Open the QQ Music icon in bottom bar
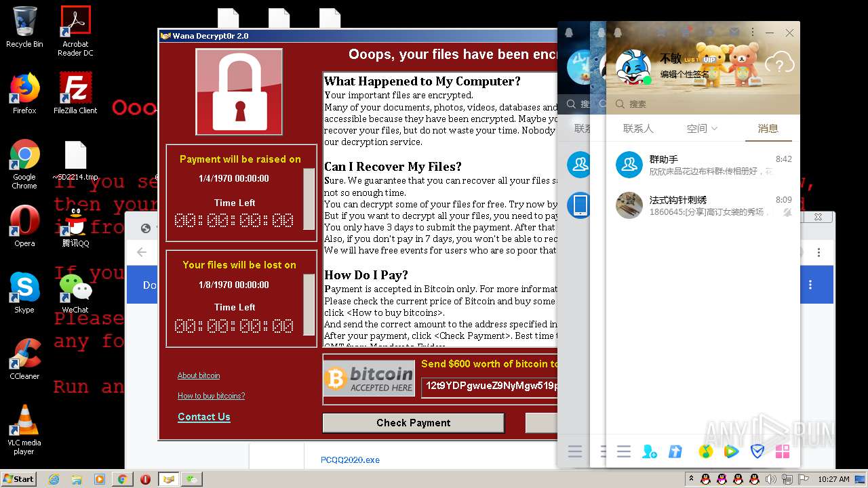 705,451
